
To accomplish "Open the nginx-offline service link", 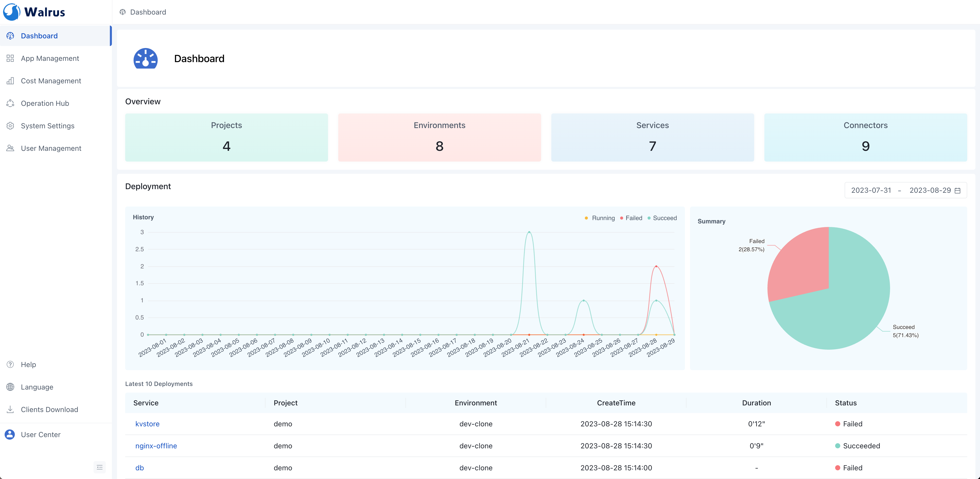I will (156, 446).
